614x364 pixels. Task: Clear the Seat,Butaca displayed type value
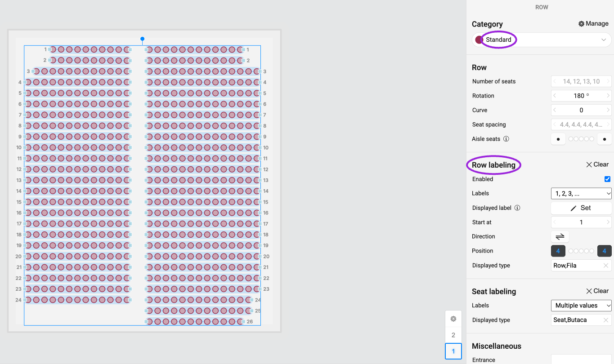point(606,320)
